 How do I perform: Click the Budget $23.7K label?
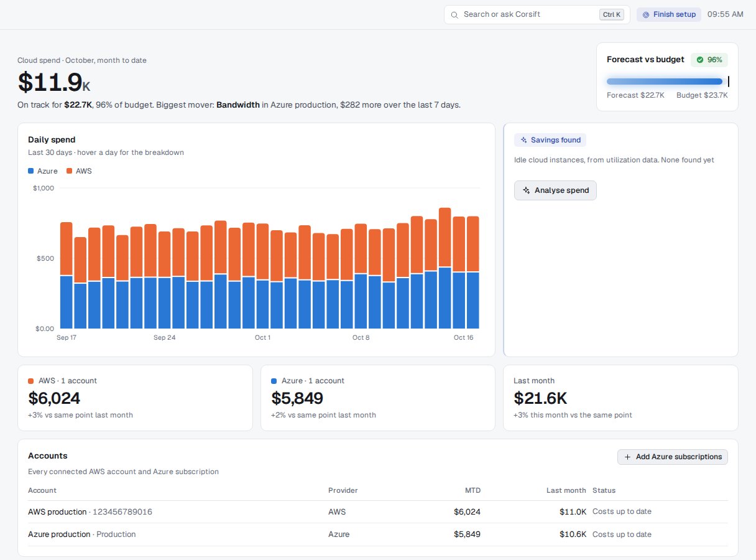702,95
